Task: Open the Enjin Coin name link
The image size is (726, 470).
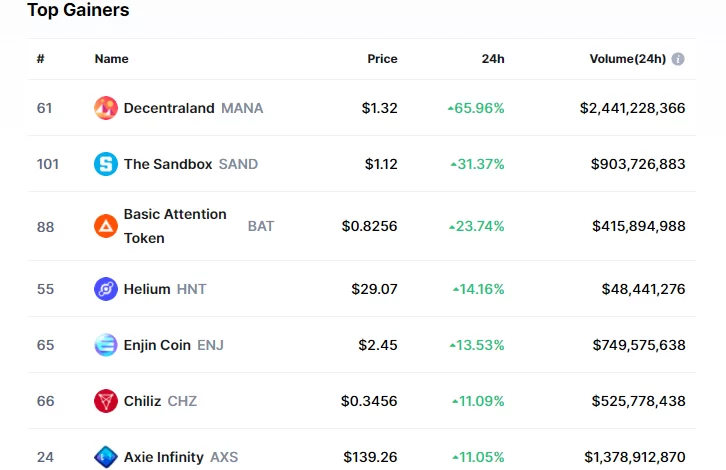Action: [157, 345]
